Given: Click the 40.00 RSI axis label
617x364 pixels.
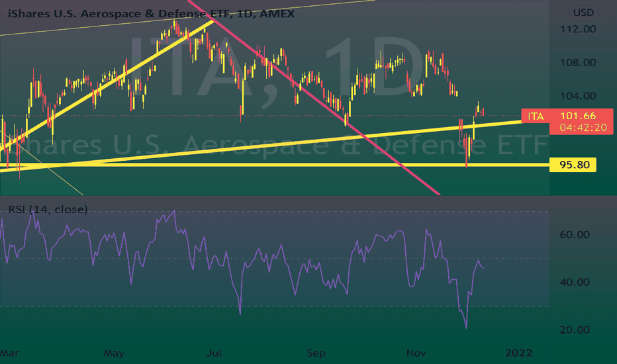Looking at the screenshot, I should click(x=575, y=282).
